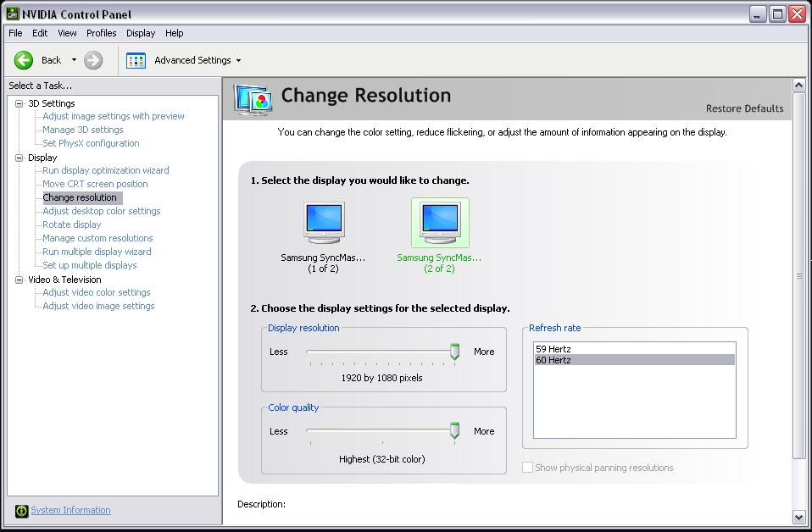Click the Change Resolution header icon

pos(253,99)
